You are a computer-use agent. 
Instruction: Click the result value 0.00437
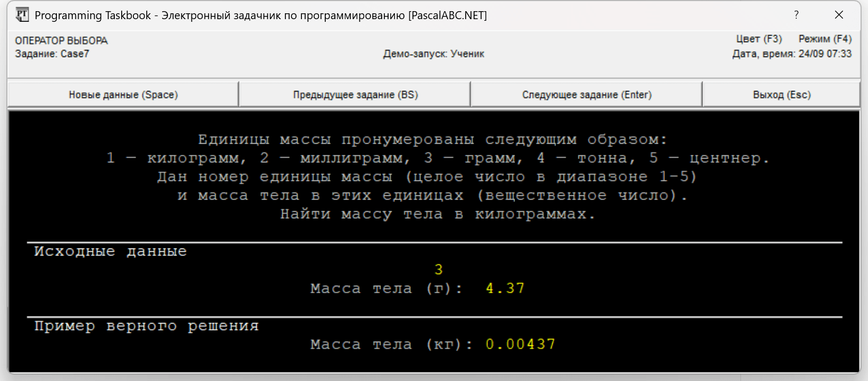[x=520, y=344]
